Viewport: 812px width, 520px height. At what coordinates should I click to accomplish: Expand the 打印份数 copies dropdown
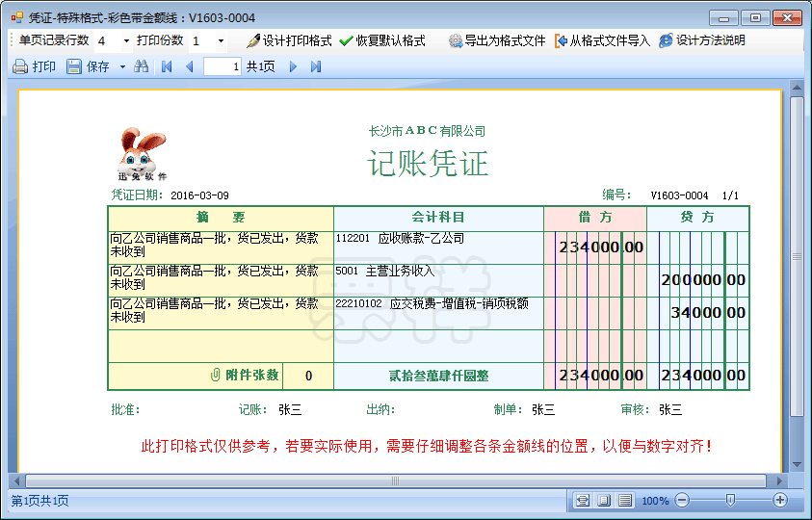tap(221, 41)
